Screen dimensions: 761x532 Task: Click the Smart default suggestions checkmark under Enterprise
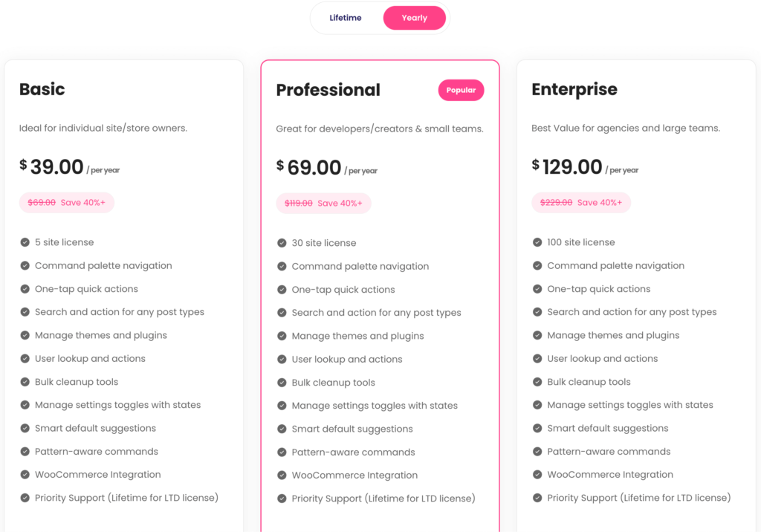[537, 429]
